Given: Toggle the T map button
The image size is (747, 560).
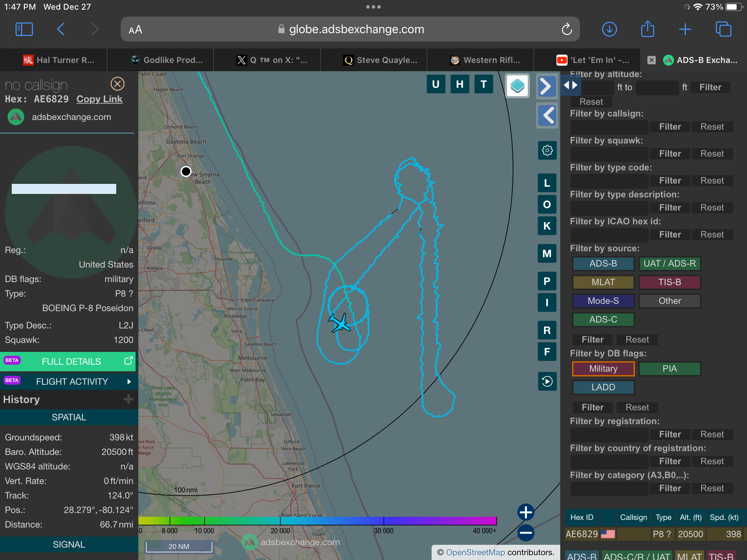Looking at the screenshot, I should pos(484,84).
